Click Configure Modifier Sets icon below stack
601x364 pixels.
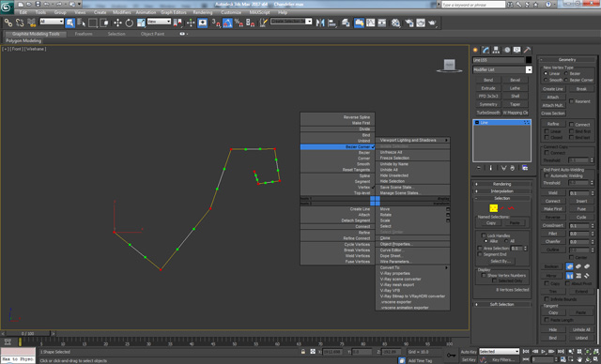coord(525,168)
